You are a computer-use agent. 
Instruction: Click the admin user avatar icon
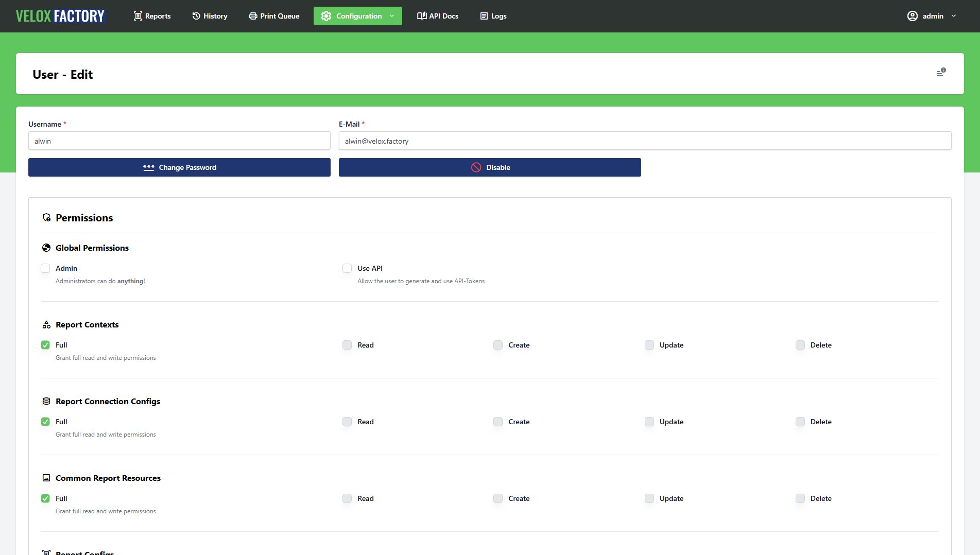(x=913, y=16)
